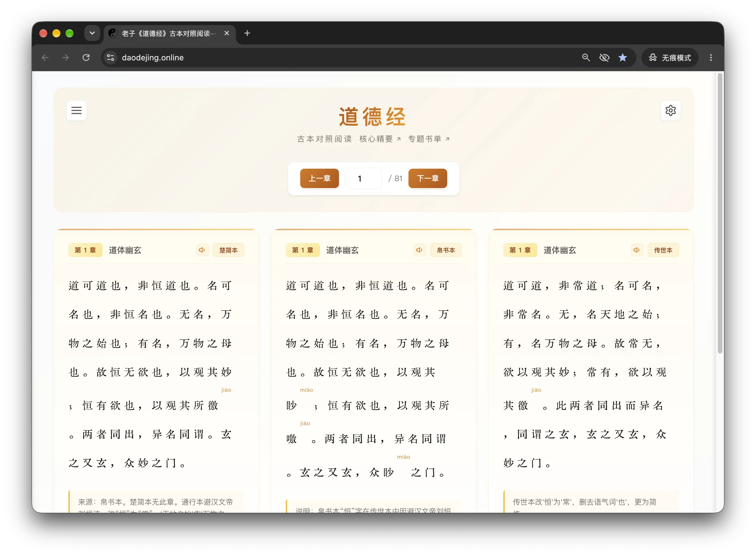756x555 pixels.
Task: Click the 楚简本 version tag
Action: 228,250
